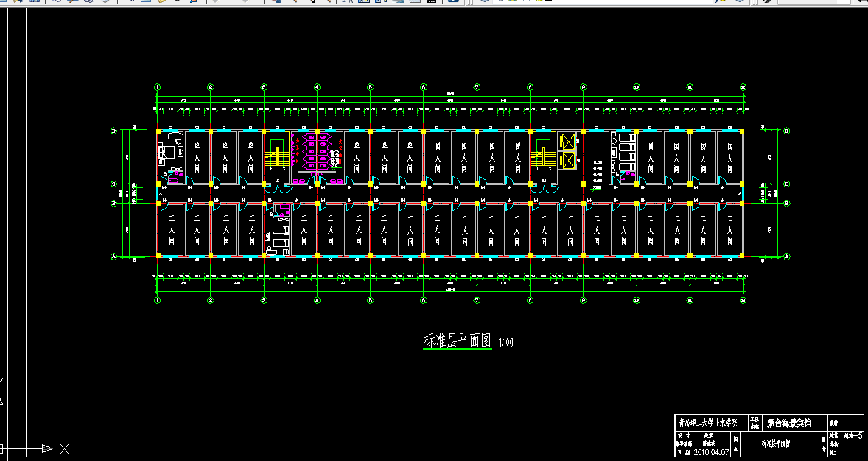Viewport: 868px width, 461px height.
Task: Pick grid bubble 8 above the plan
Action: (530, 87)
